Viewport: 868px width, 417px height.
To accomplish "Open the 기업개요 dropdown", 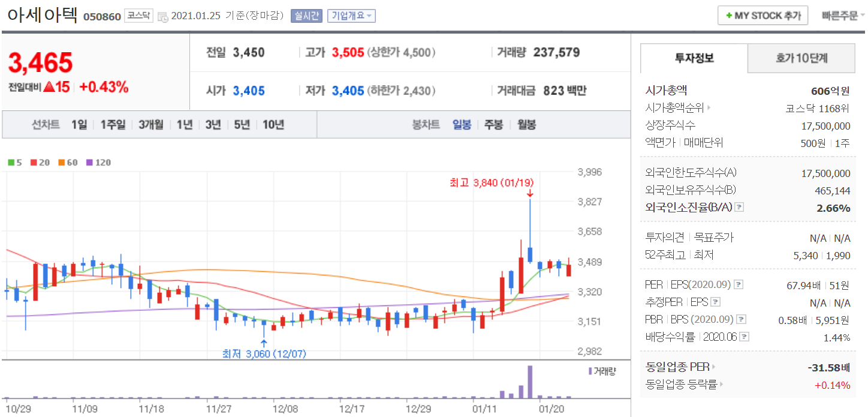I will tap(351, 16).
